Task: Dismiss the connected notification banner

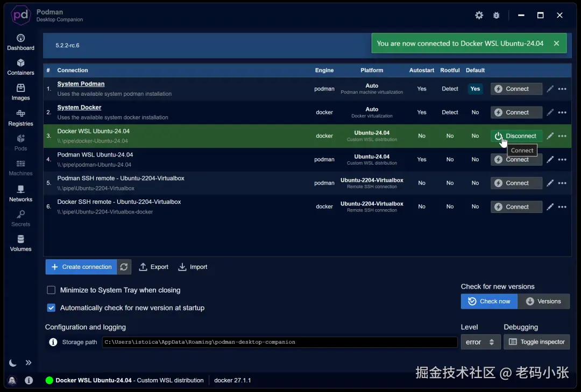Action: pos(556,44)
